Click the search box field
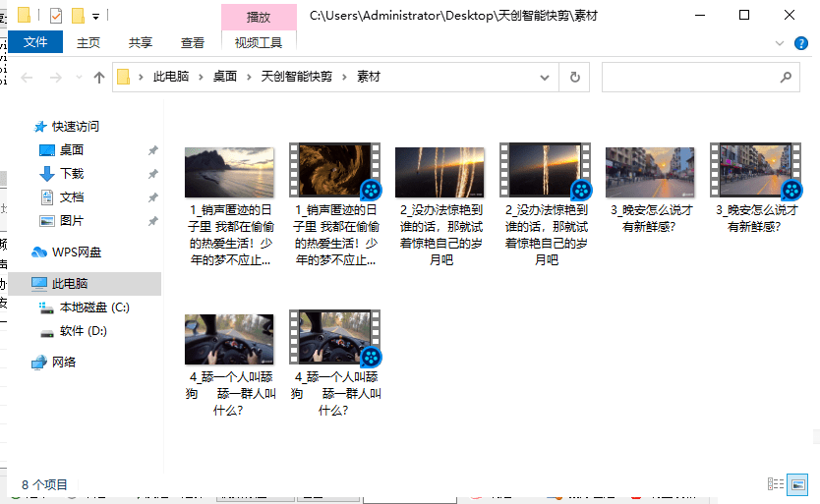This screenshot has height=504, width=820. click(701, 78)
